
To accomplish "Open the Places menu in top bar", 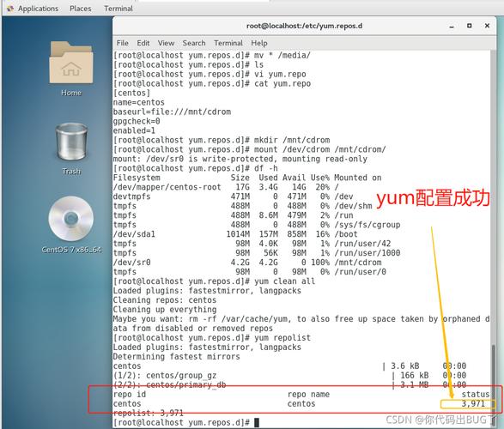I will click(81, 9).
